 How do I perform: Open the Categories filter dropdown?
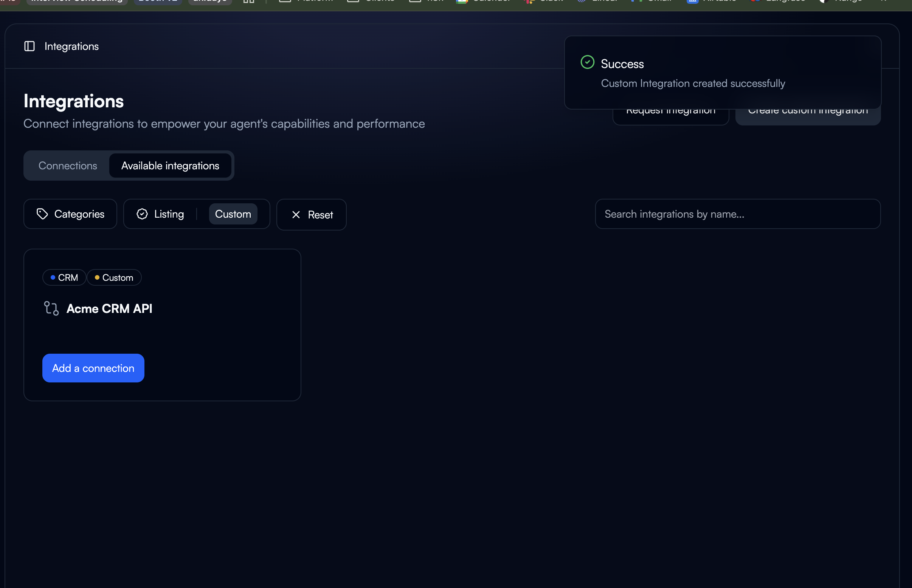pyautogui.click(x=70, y=214)
